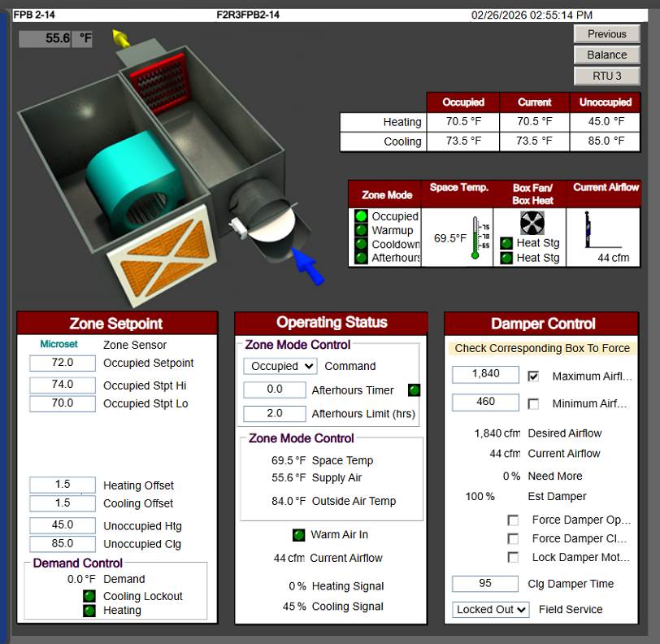Click the Occupied zone mode indicator
Image resolution: width=660 pixels, height=644 pixels.
pyautogui.click(x=361, y=216)
